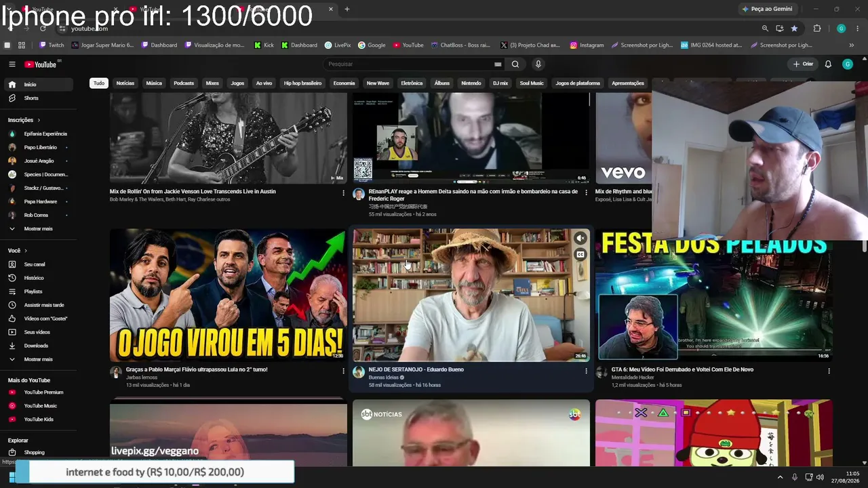Select the Notícias filter chip
Screen dimensions: 868x488
pos(125,83)
